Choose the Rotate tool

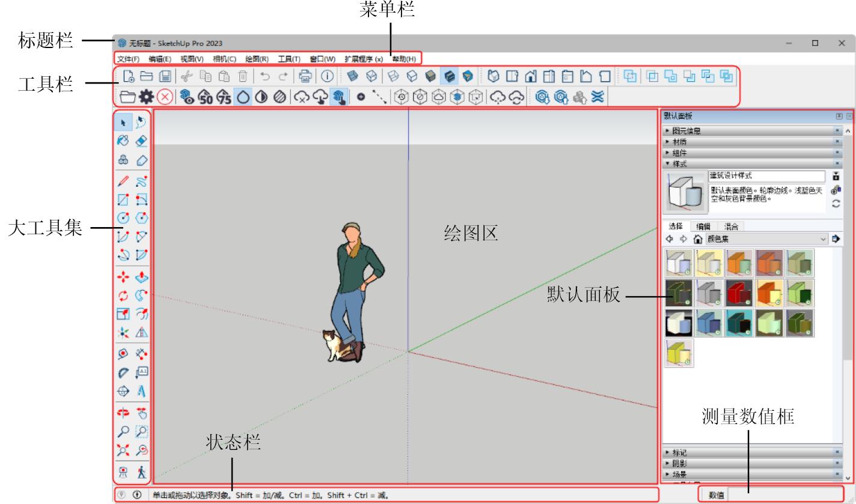pyautogui.click(x=123, y=296)
